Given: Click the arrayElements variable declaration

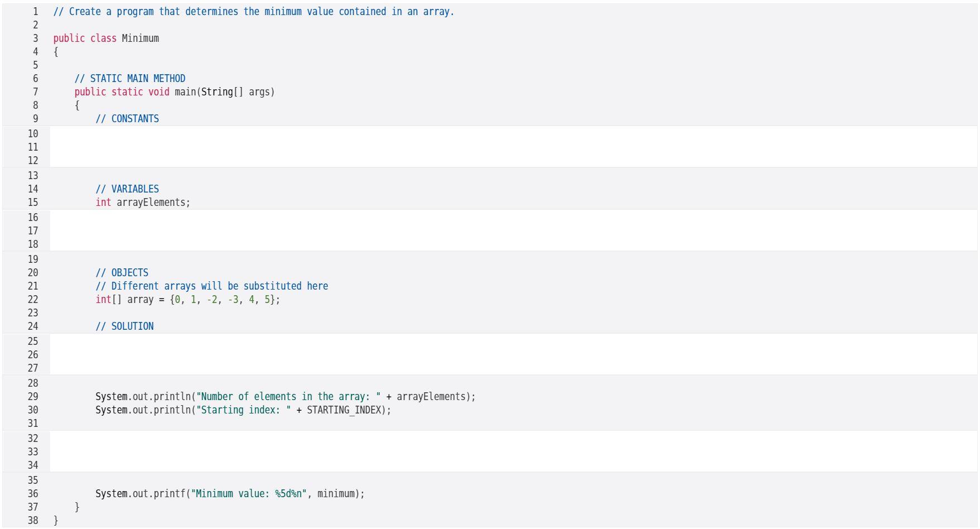Looking at the screenshot, I should point(143,202).
